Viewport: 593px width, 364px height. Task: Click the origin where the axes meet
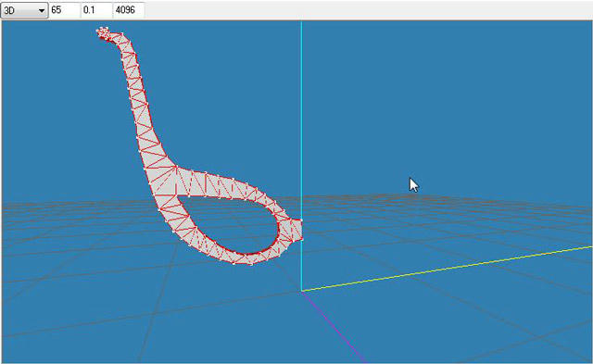click(x=302, y=291)
